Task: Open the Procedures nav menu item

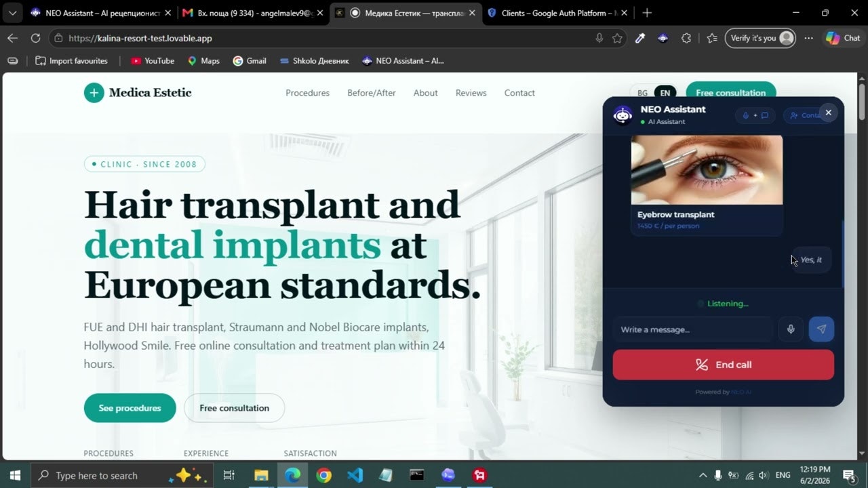Action: pyautogui.click(x=307, y=93)
